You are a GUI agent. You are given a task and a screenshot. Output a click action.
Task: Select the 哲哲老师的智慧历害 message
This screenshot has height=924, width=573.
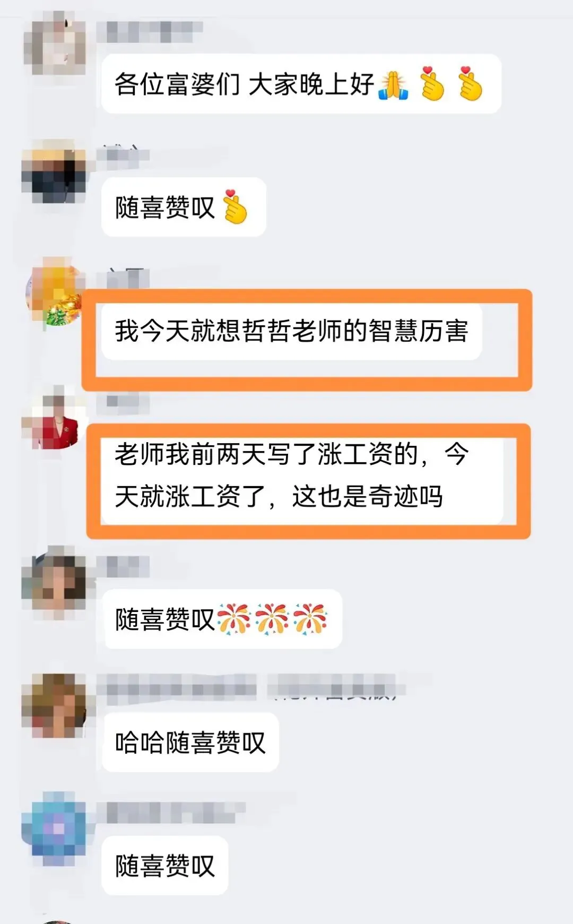pos(292,331)
